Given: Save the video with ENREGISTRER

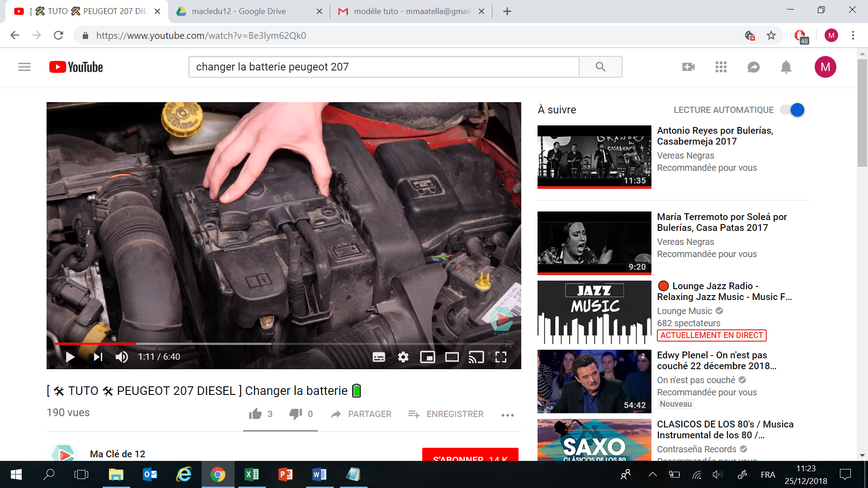Looking at the screenshot, I should point(446,414).
